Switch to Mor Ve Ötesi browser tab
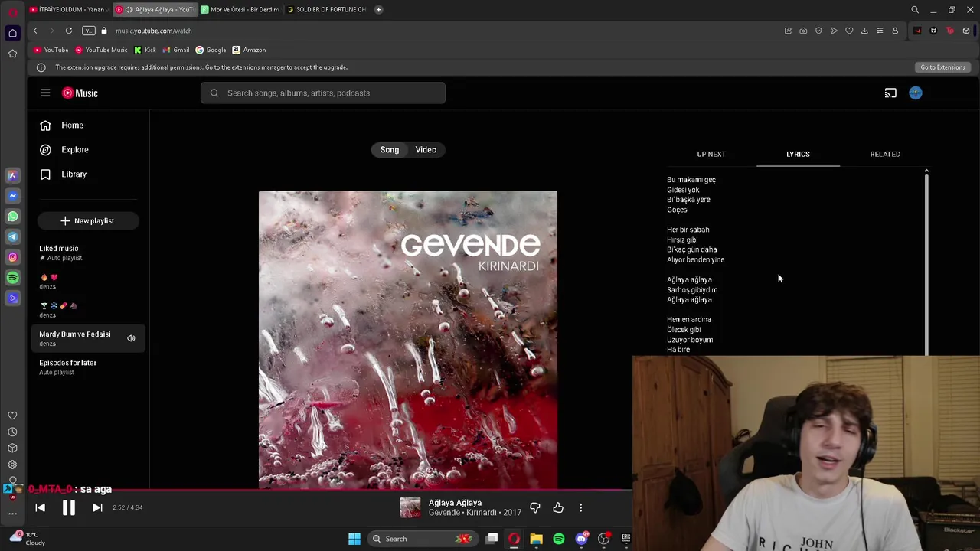The width and height of the screenshot is (980, 551). [241, 9]
